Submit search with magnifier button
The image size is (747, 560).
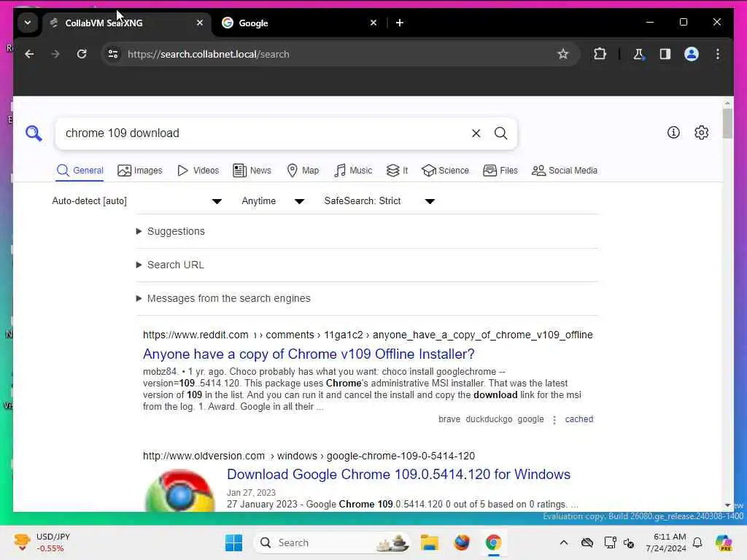(500, 133)
